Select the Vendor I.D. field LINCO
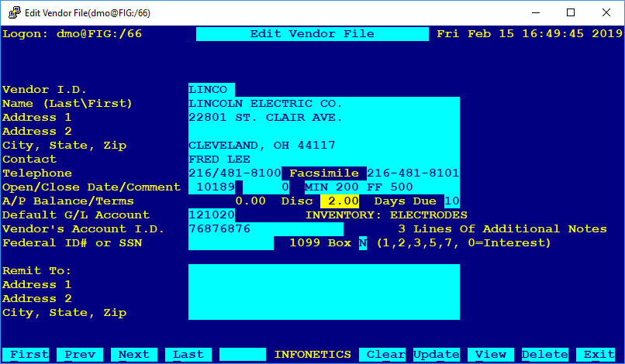Screen dimensions: 625x364 pos(212,90)
